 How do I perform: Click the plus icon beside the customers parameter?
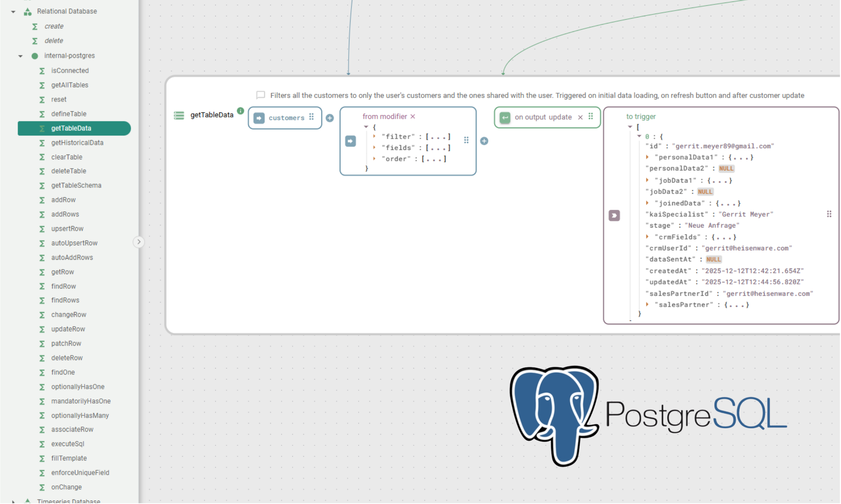click(x=330, y=118)
